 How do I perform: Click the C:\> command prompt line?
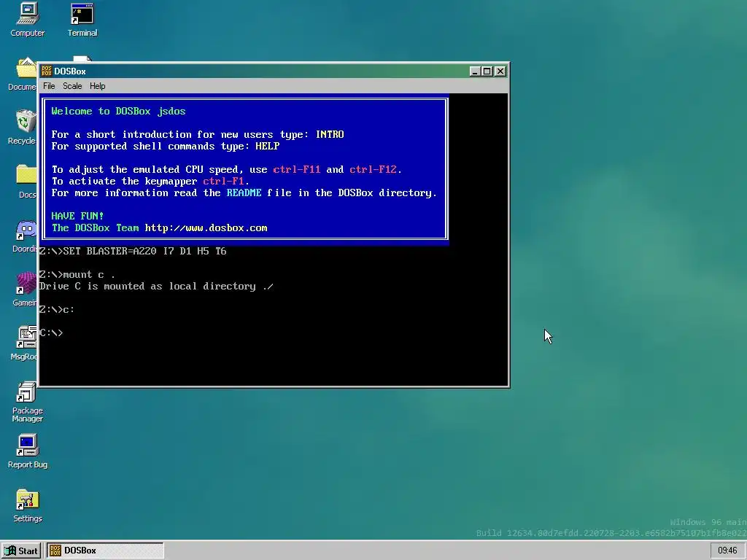click(x=51, y=332)
